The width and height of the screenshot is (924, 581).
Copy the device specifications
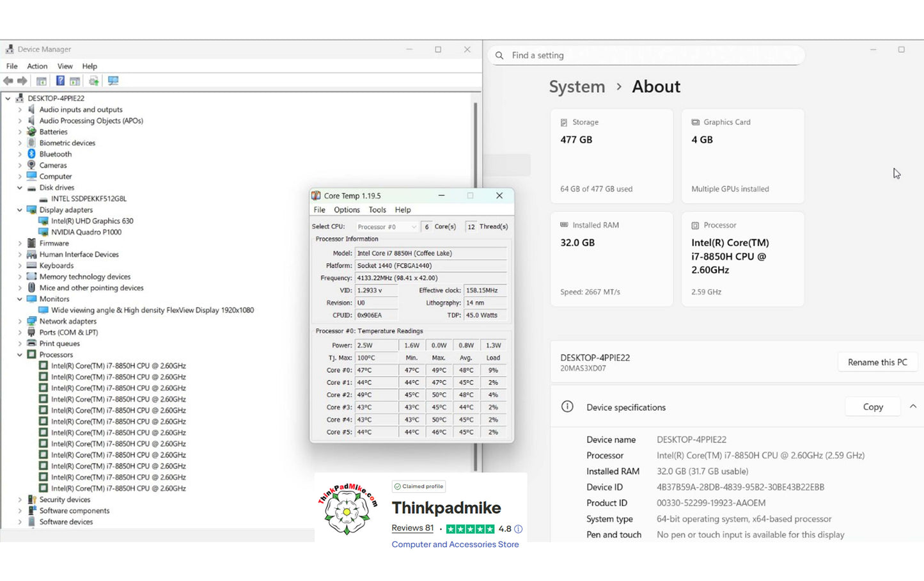click(x=873, y=407)
